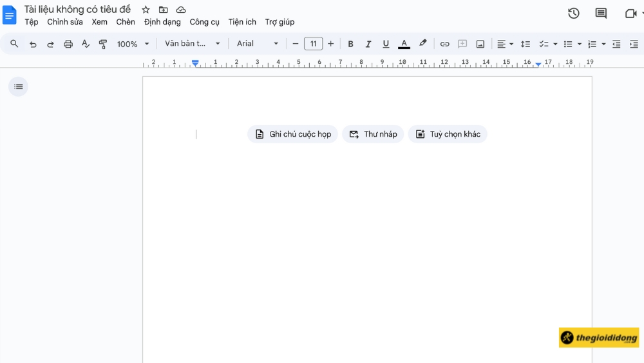The image size is (644, 363).
Task: Click the print icon in toolbar
Action: (68, 44)
